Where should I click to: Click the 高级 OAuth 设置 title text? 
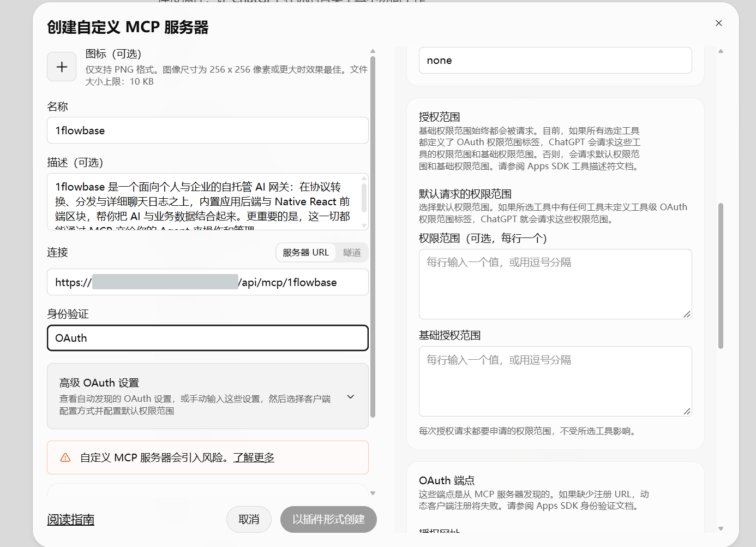tap(99, 383)
